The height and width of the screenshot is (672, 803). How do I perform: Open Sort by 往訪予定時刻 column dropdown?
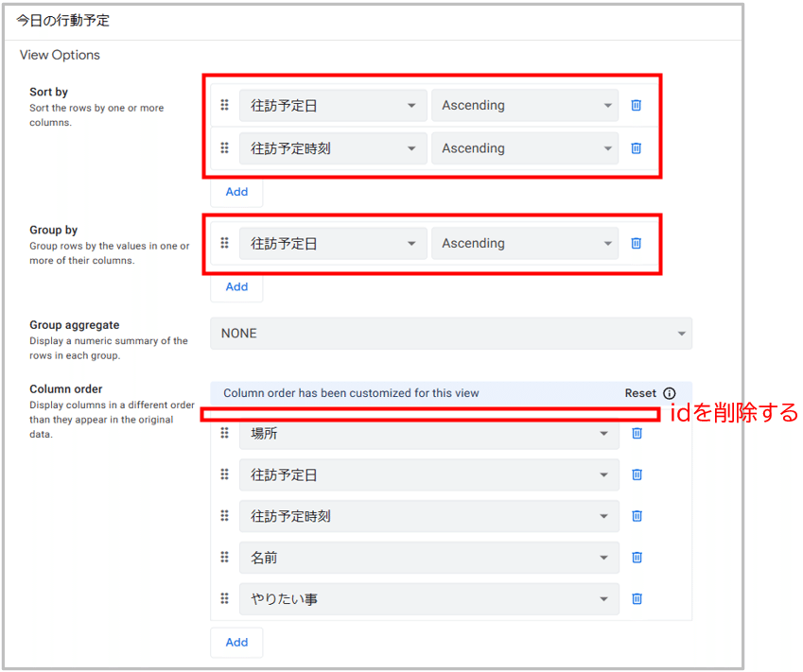[333, 148]
